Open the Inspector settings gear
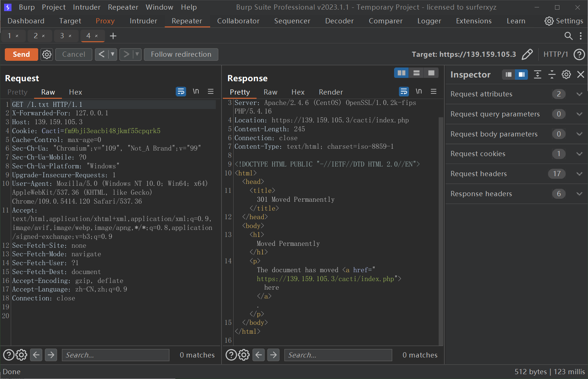 pyautogui.click(x=566, y=75)
